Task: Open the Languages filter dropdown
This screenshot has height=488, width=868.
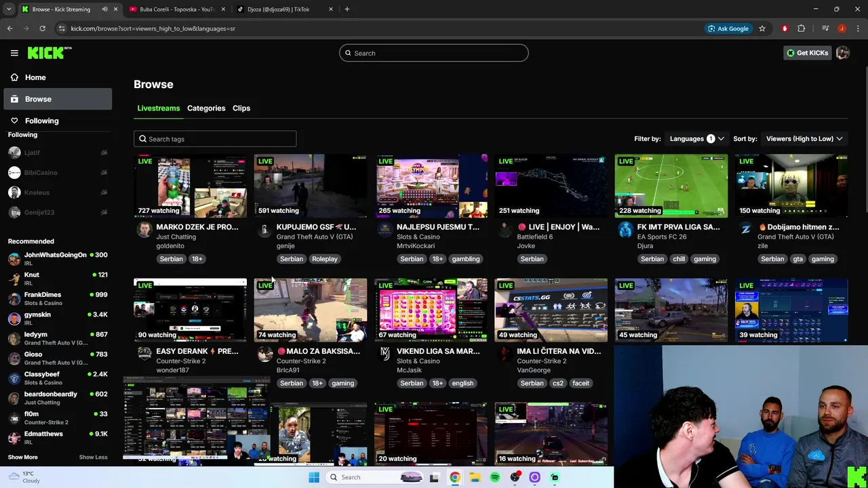Action: click(x=697, y=139)
